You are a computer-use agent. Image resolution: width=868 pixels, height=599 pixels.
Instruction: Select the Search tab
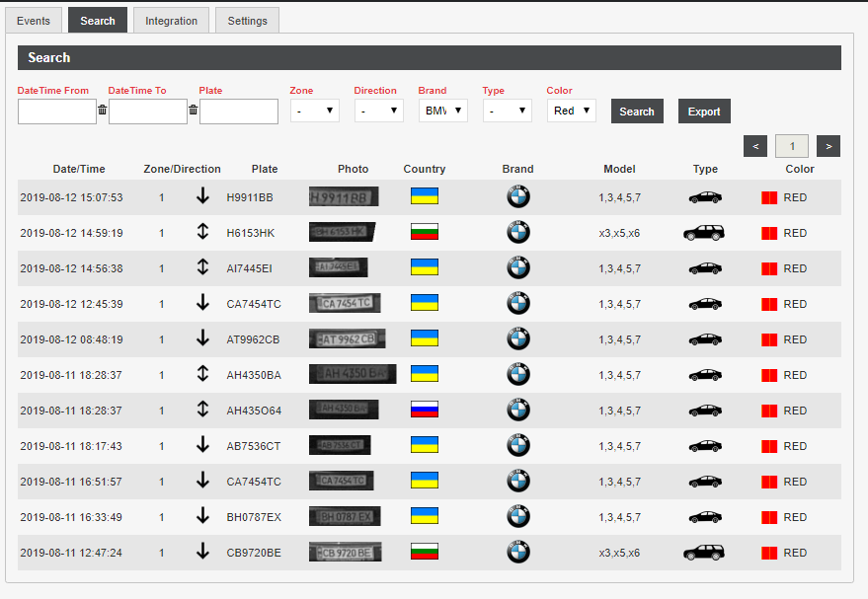[x=98, y=21]
